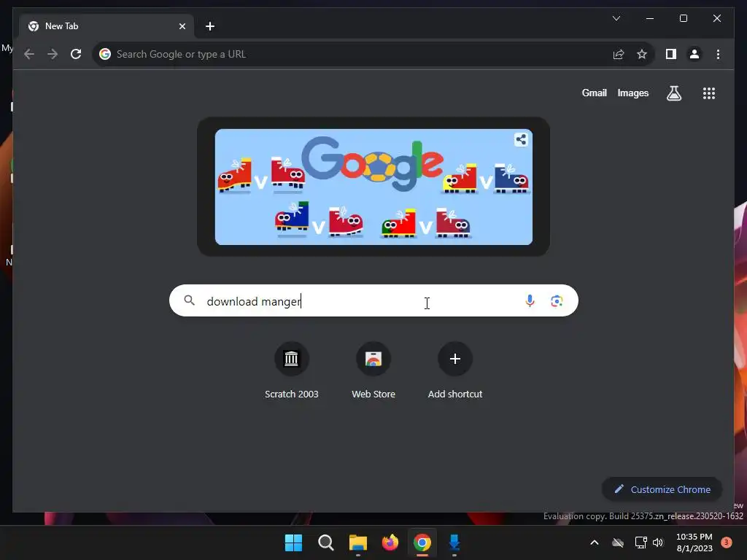Screen dimensions: 747x560
Task: Click the cloud sync tray icon
Action: coord(618,542)
